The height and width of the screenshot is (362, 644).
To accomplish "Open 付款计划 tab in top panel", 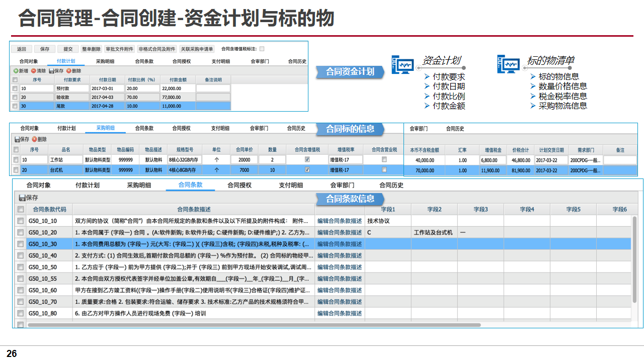I will (66, 61).
